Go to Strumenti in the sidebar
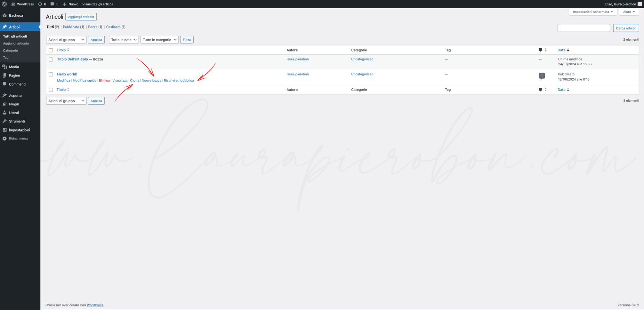644x310 pixels. coord(17,121)
